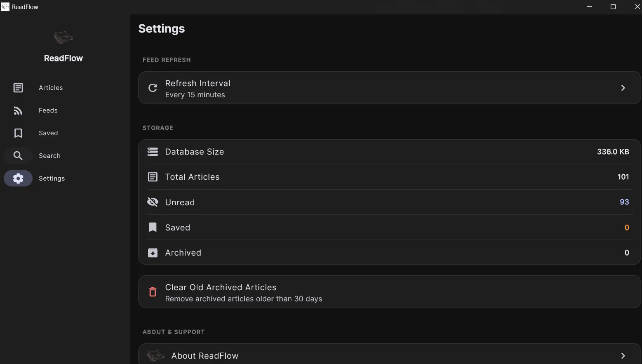The height and width of the screenshot is (364, 642).
Task: Click the total articles value 101
Action: tap(623, 177)
